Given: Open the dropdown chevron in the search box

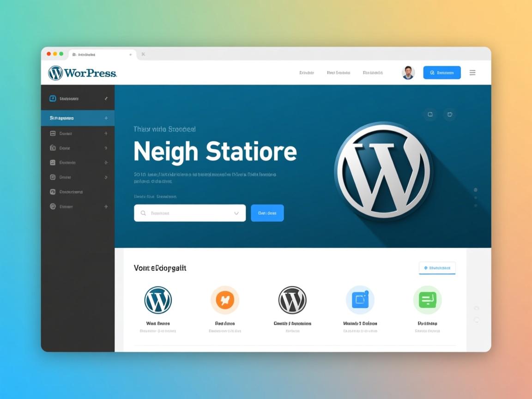Looking at the screenshot, I should pyautogui.click(x=236, y=213).
